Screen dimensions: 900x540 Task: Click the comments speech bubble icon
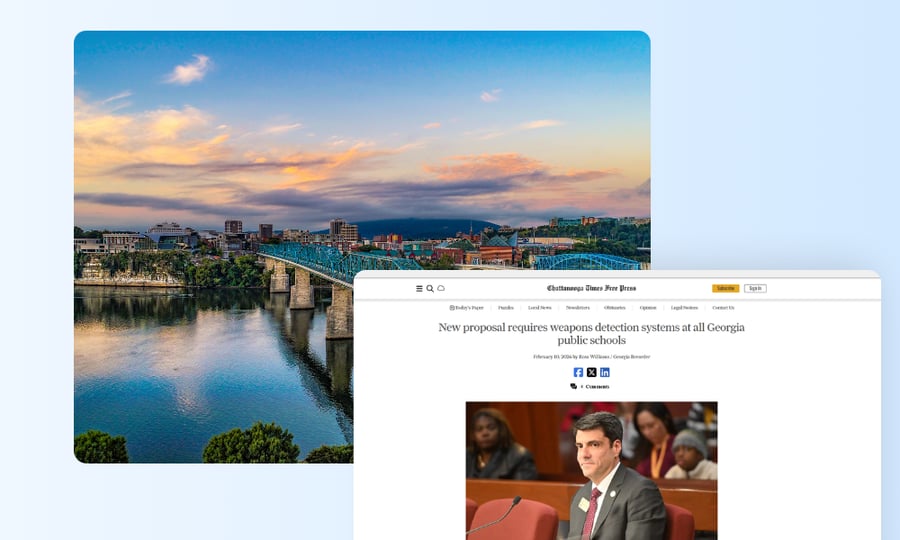tap(574, 386)
